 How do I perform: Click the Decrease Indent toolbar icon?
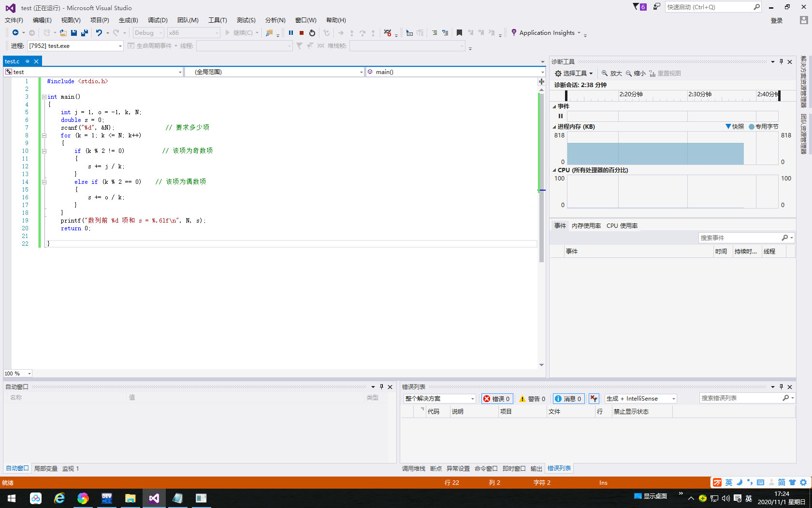coord(435,32)
